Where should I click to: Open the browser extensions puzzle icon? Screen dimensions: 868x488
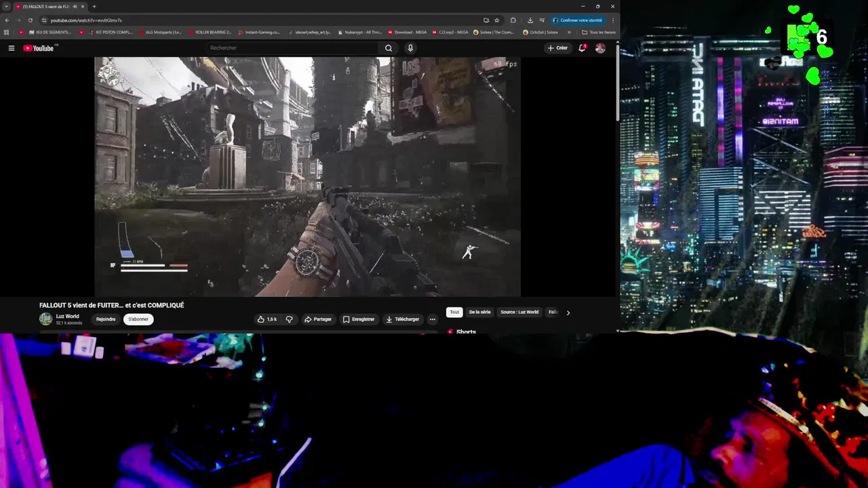coord(513,20)
